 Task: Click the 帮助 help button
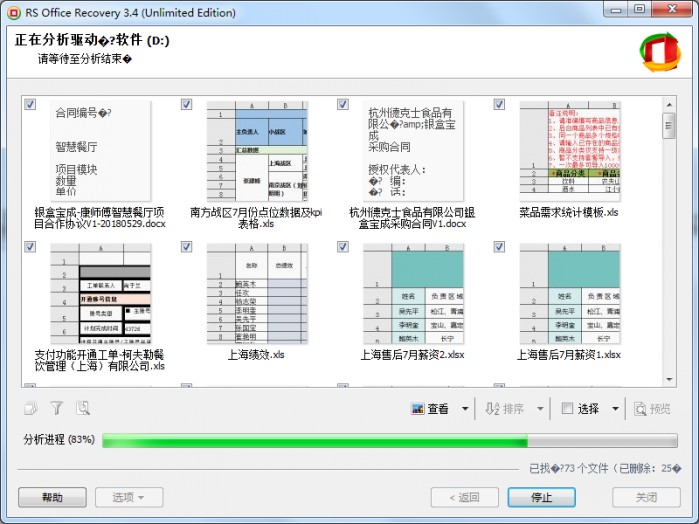tap(52, 497)
